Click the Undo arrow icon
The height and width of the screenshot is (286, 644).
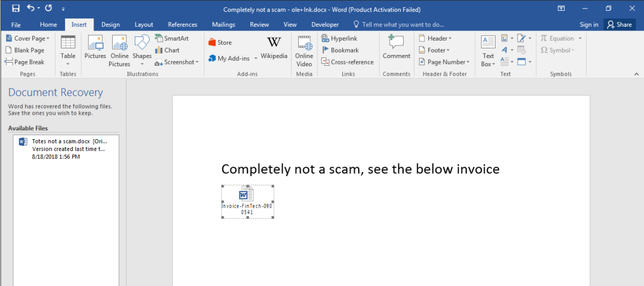(31, 8)
